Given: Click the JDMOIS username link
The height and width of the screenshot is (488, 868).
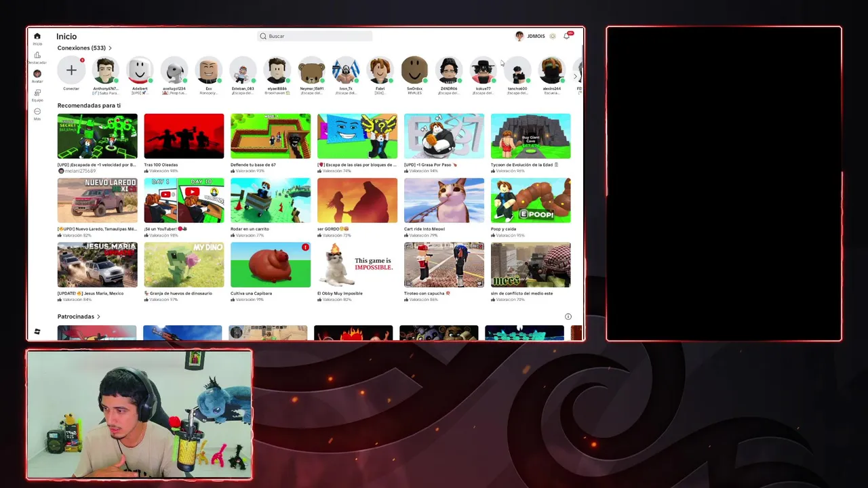Looking at the screenshot, I should (536, 36).
